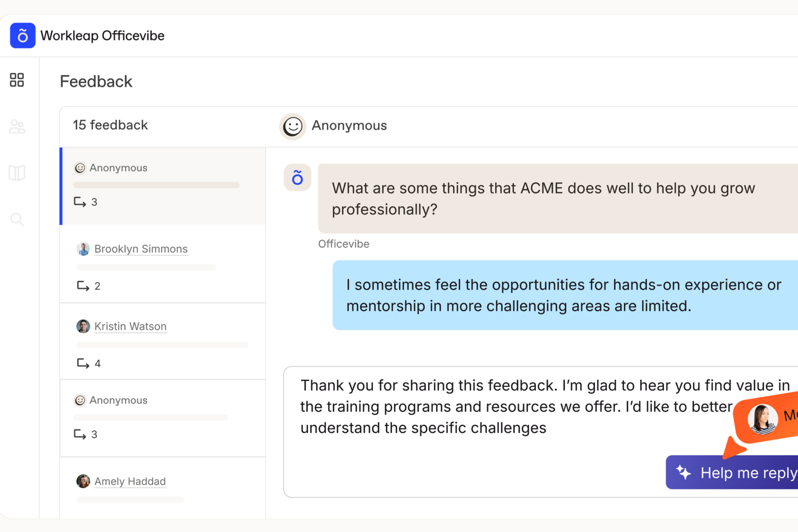The height and width of the screenshot is (532, 798).
Task: Open search from the sidebar magnifier icon
Action: (x=16, y=219)
